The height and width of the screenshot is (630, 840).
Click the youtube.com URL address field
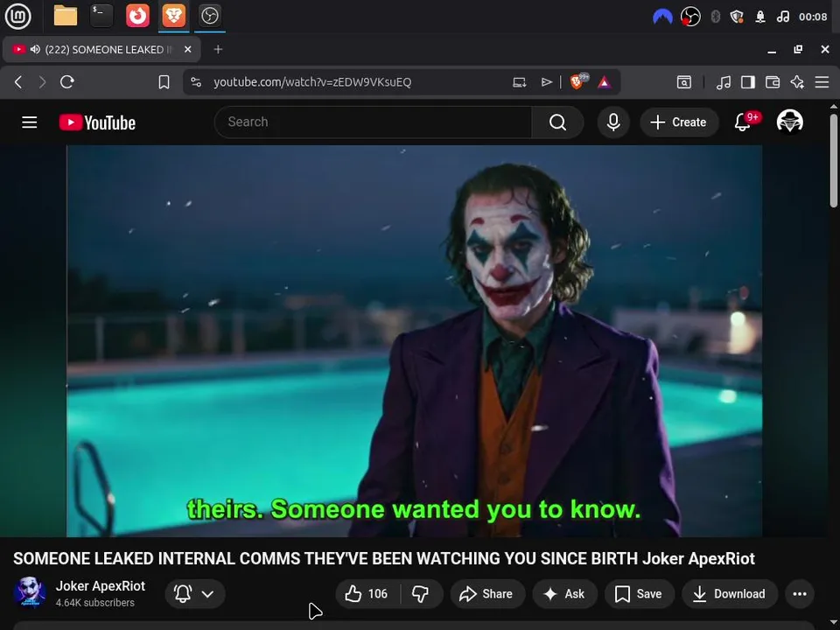coord(312,82)
